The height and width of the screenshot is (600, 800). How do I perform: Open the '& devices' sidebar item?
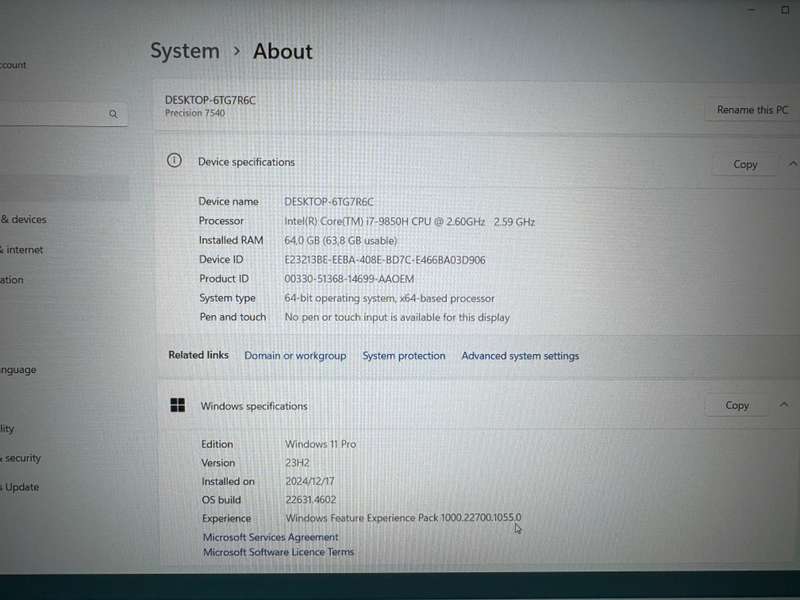(23, 219)
